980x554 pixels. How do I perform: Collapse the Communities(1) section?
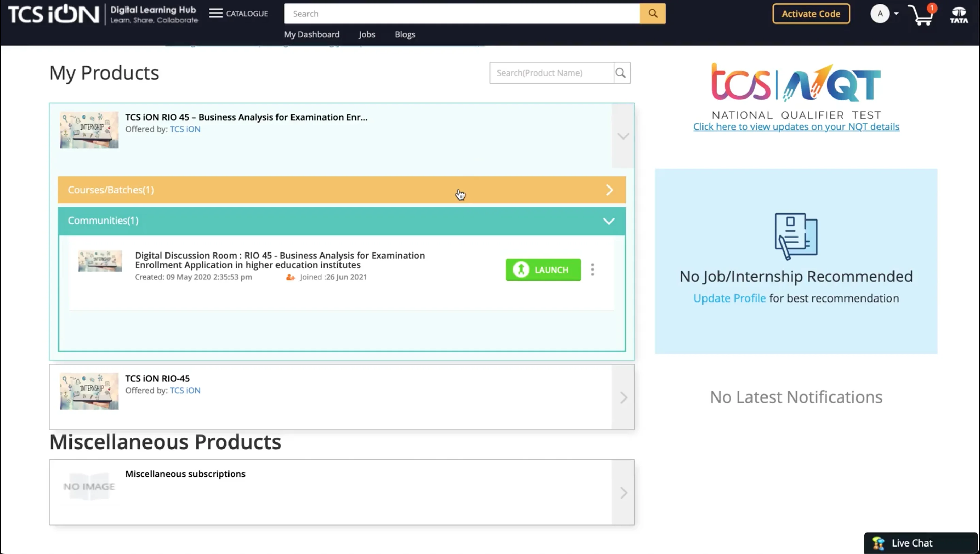608,221
